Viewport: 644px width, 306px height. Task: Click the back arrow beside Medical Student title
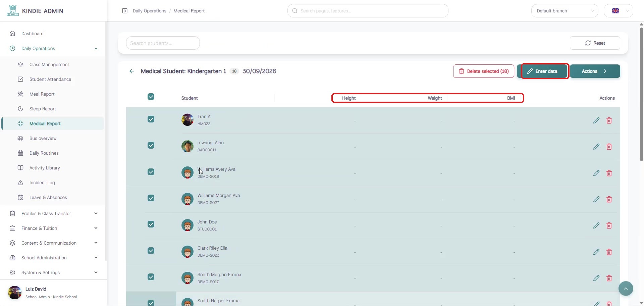pyautogui.click(x=132, y=71)
